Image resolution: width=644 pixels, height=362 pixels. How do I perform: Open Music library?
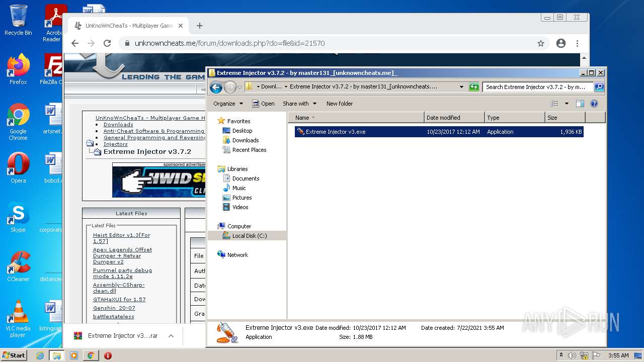pyautogui.click(x=239, y=188)
